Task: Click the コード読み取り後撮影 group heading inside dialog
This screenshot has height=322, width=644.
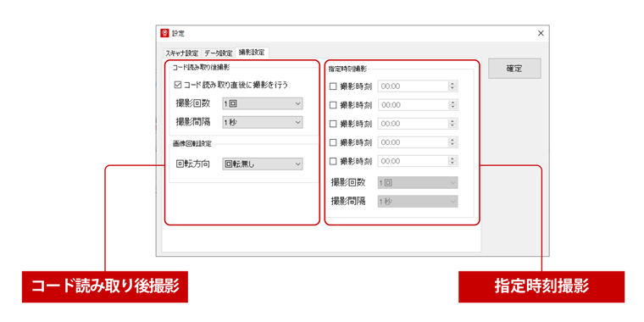Action: click(x=201, y=66)
